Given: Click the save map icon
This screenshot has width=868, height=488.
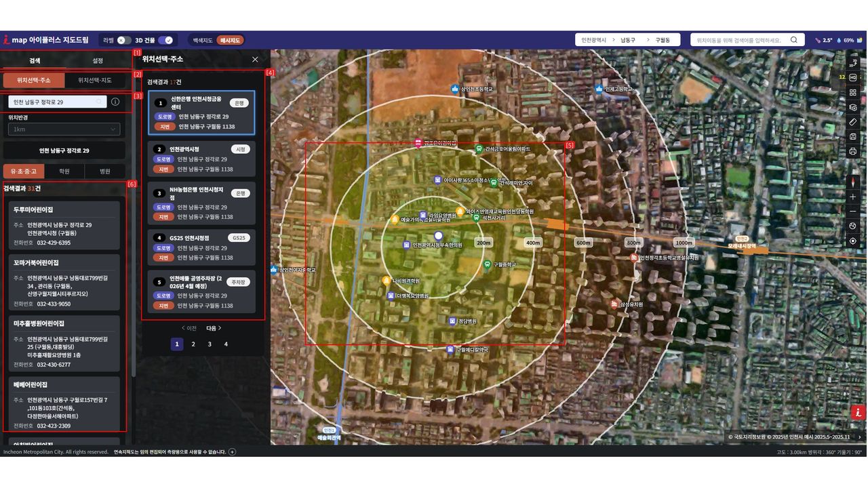Looking at the screenshot, I should [x=853, y=136].
